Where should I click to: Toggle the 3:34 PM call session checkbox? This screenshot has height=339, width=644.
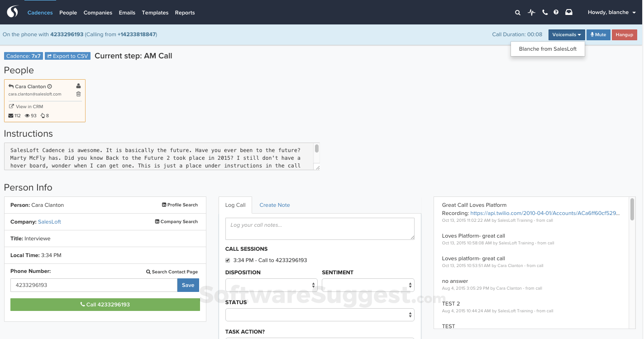(x=228, y=260)
